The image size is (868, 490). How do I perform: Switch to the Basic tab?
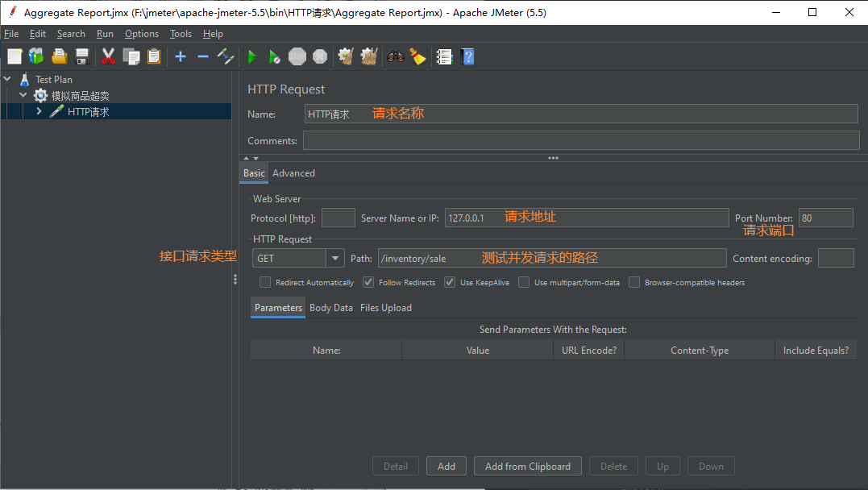[x=254, y=172]
